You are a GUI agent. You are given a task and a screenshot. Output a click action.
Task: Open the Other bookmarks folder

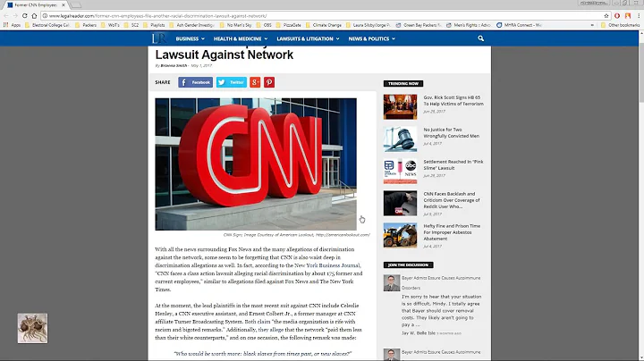(x=620, y=25)
